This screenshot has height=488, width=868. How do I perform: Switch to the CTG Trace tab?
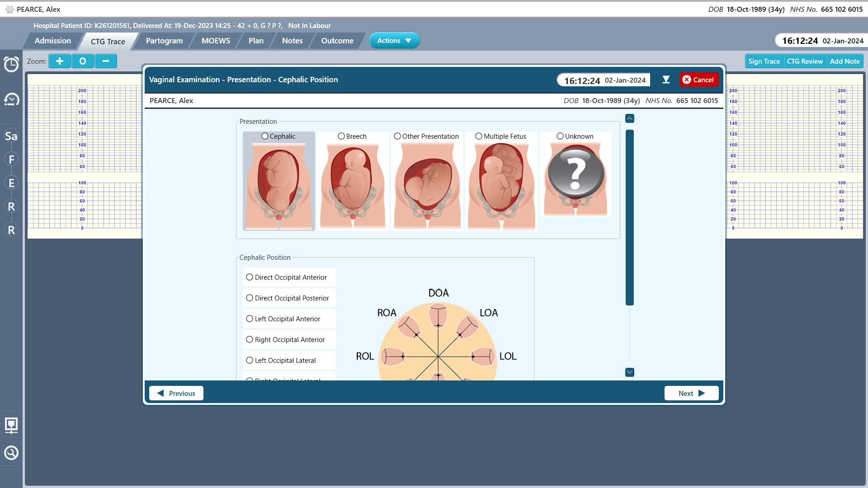coord(108,42)
